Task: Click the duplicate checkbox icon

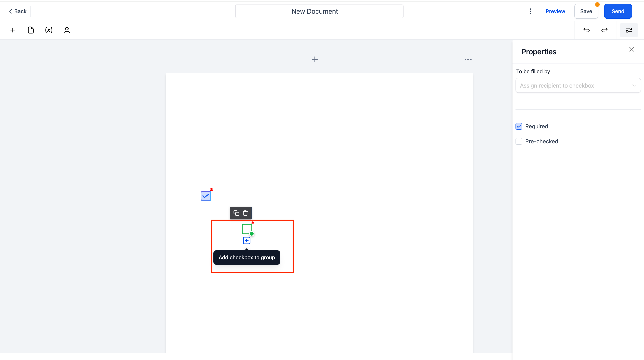Action: [236, 213]
